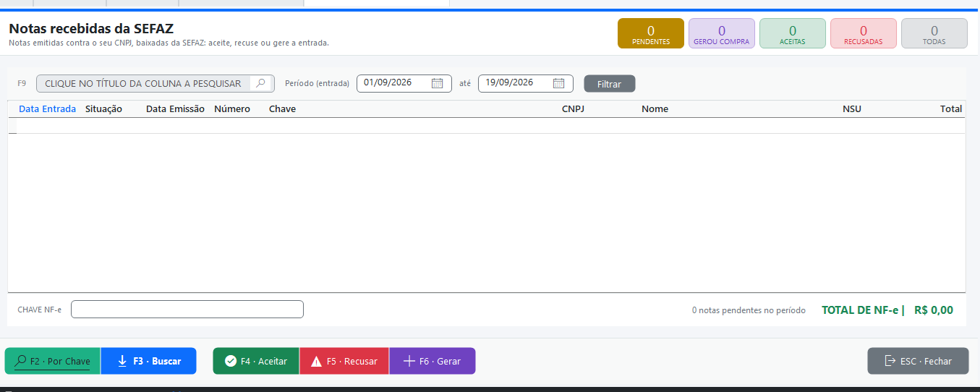
Task: Click the Filtrar button
Action: 610,84
